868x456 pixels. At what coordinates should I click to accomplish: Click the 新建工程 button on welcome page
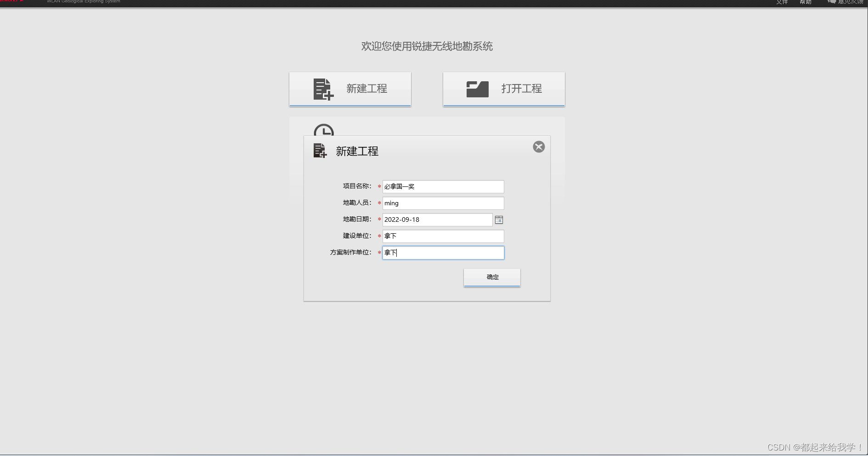[x=350, y=89]
